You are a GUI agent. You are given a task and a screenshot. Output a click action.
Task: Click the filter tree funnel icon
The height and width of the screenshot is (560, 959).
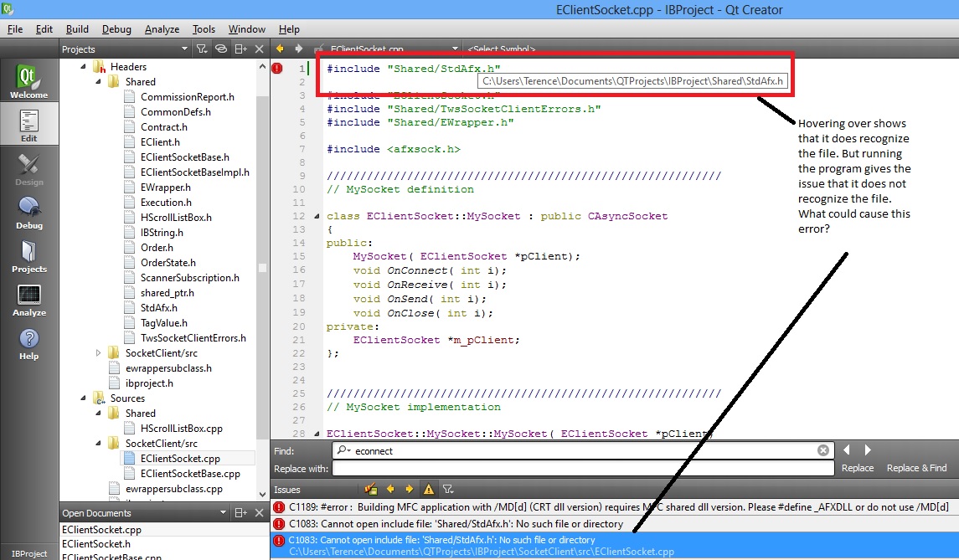[201, 49]
